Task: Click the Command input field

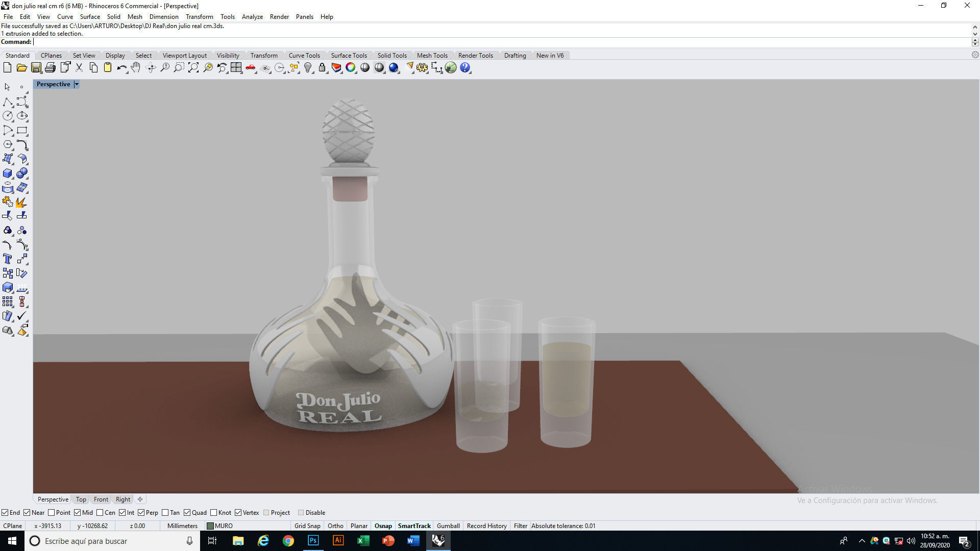Action: click(502, 42)
